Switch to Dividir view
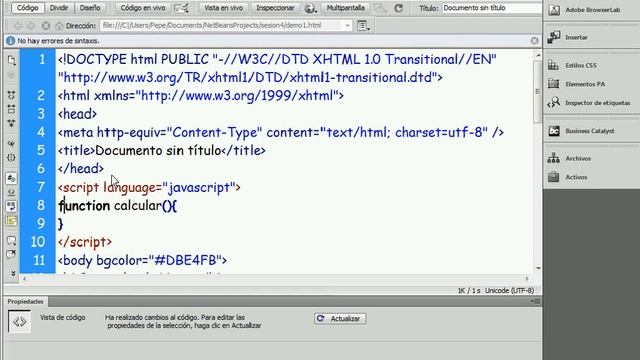The image size is (640, 360). (x=59, y=8)
